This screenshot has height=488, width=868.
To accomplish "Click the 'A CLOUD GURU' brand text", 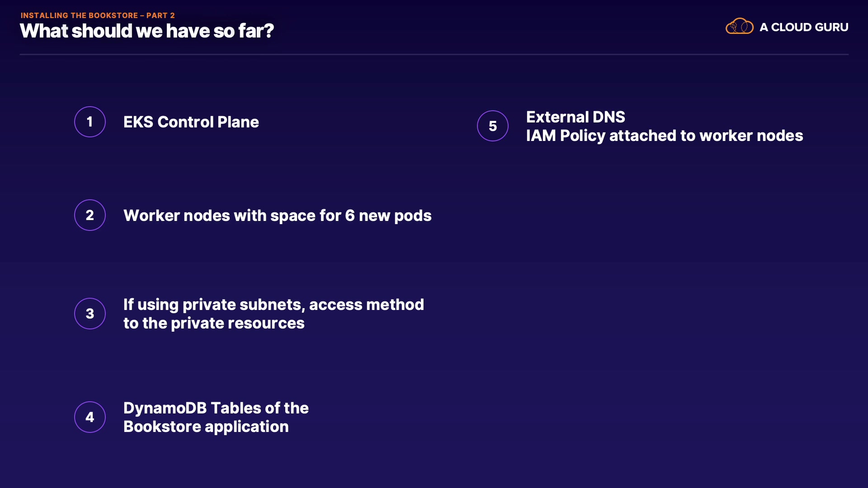I will [804, 27].
